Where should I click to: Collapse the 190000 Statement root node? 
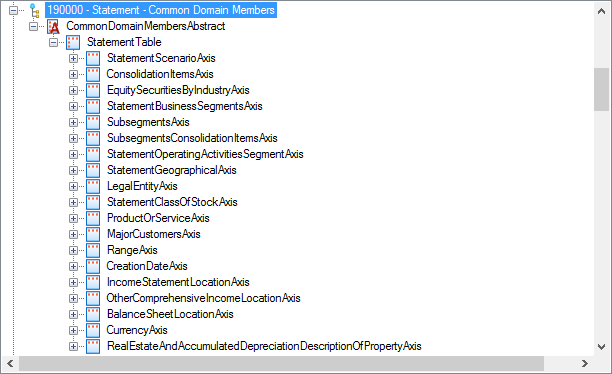[x=13, y=11]
